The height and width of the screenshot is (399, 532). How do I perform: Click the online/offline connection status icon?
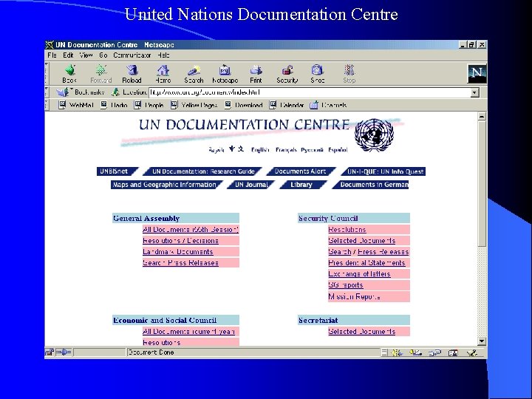pyautogui.click(x=64, y=352)
